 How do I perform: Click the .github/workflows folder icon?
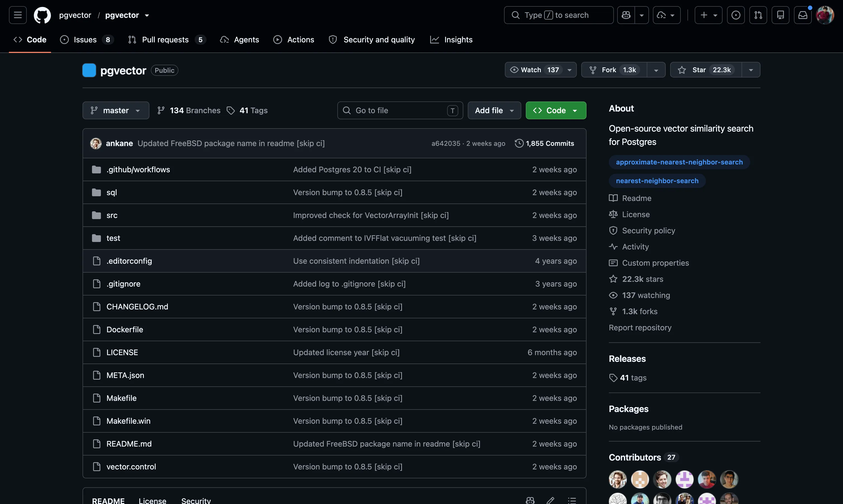click(x=96, y=169)
